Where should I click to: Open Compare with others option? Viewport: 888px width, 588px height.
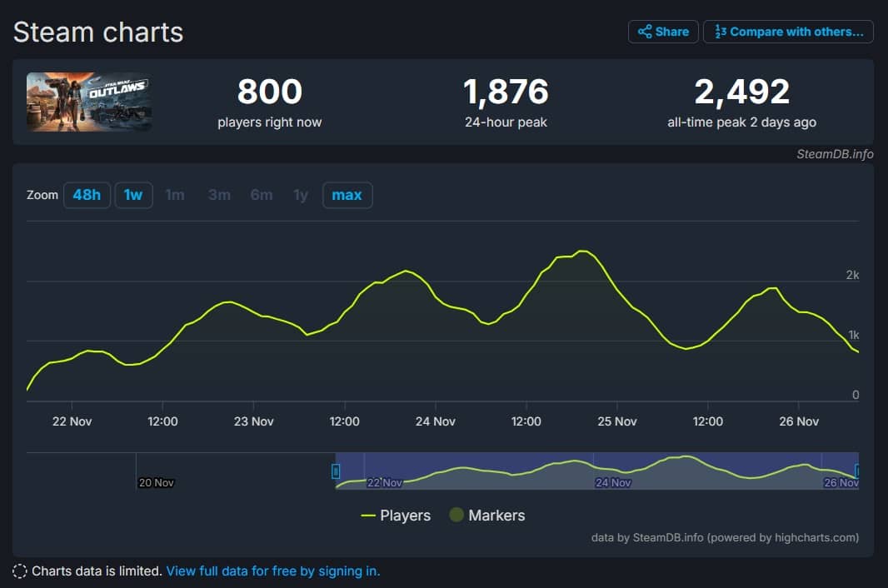(788, 32)
